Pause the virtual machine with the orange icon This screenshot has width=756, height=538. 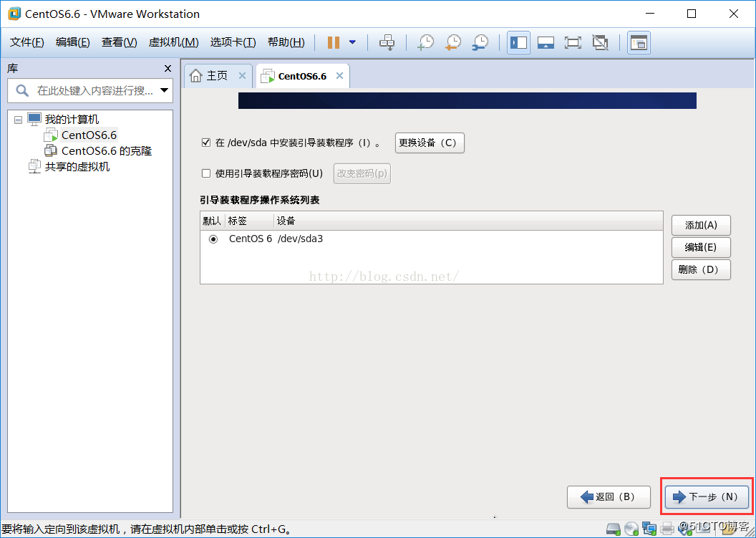point(333,42)
